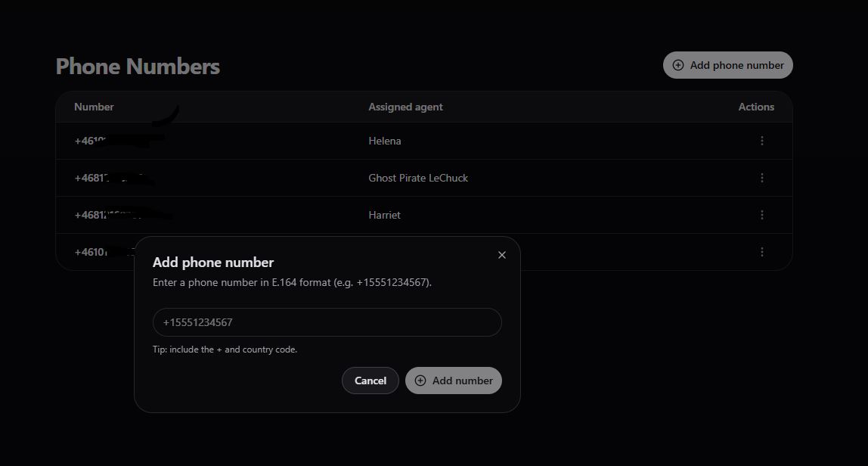Select the Harriet agent name
The image size is (868, 466).
tap(384, 215)
